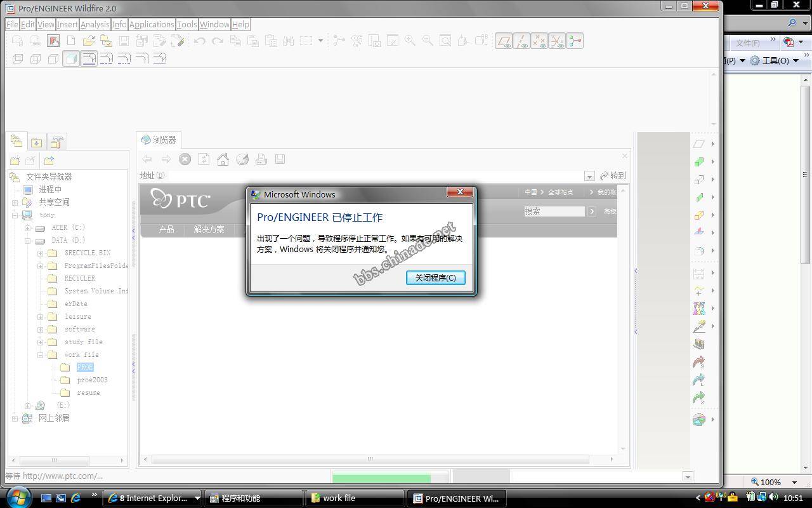Click the 解决方案 link on PTC page
The image size is (812, 508).
(209, 229)
